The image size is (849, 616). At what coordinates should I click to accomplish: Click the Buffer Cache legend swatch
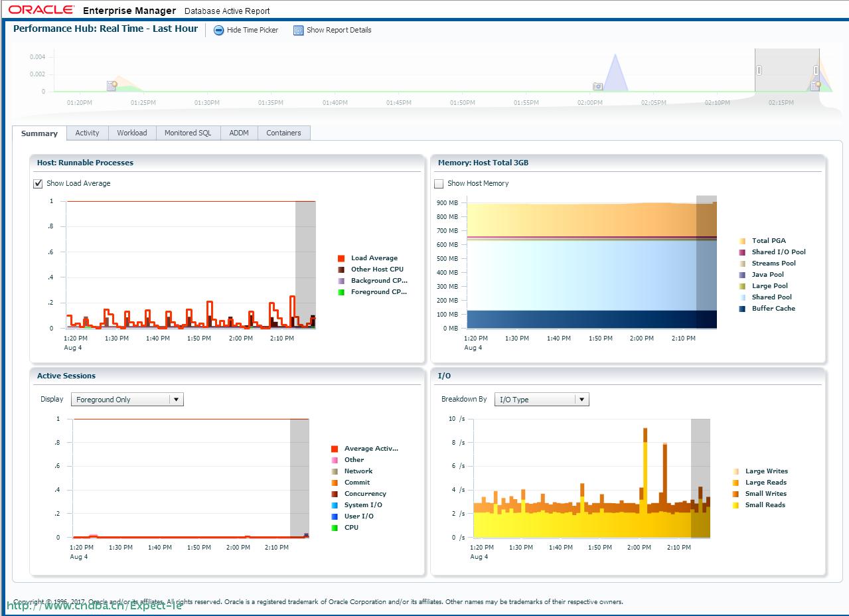click(742, 309)
